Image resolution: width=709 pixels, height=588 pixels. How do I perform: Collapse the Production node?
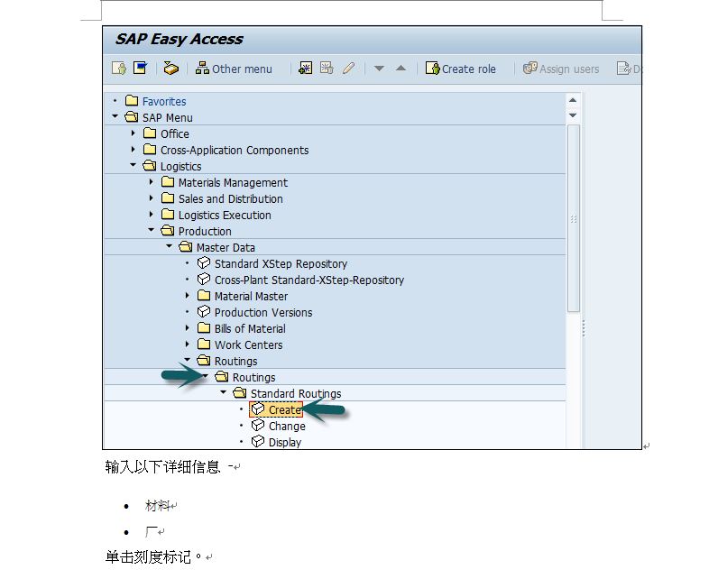(x=151, y=230)
